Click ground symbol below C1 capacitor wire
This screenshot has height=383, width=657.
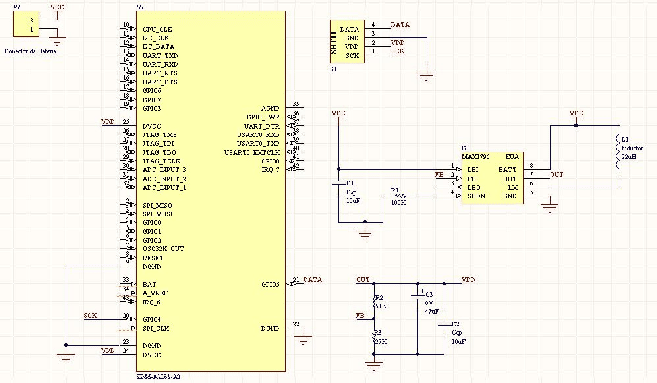click(365, 233)
